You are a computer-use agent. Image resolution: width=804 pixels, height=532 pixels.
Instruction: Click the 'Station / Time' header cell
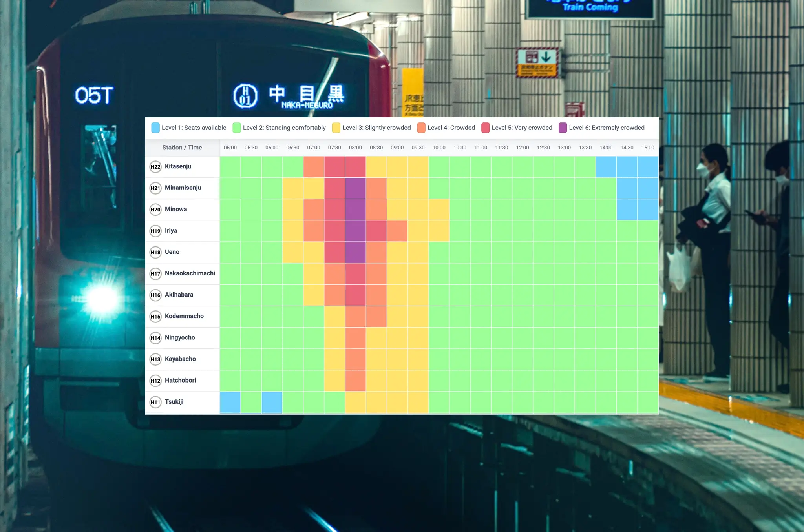[x=183, y=148]
